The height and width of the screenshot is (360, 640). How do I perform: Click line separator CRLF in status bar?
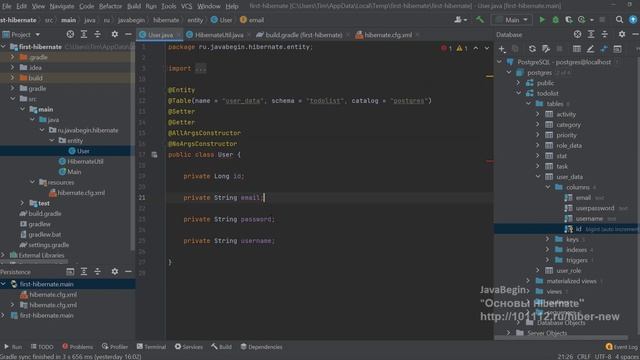coord(584,356)
